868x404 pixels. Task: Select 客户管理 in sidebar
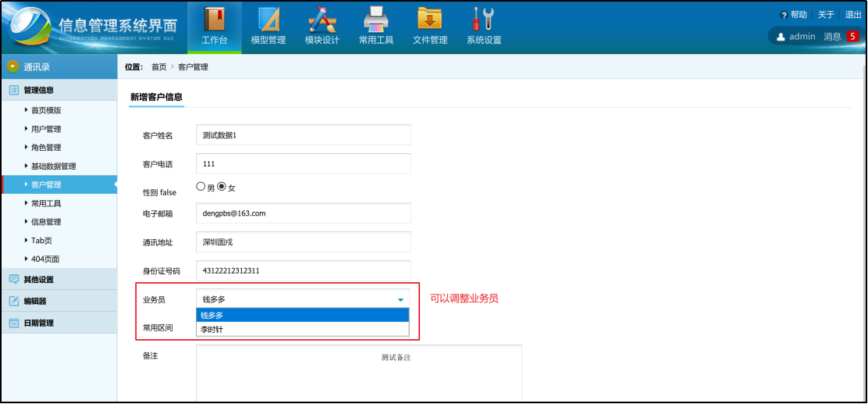pos(59,184)
